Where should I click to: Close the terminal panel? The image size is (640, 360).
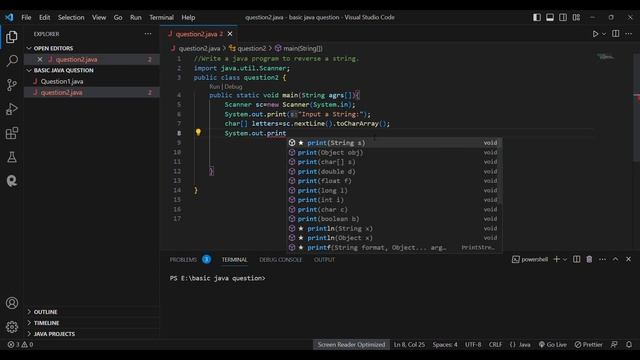[629, 259]
